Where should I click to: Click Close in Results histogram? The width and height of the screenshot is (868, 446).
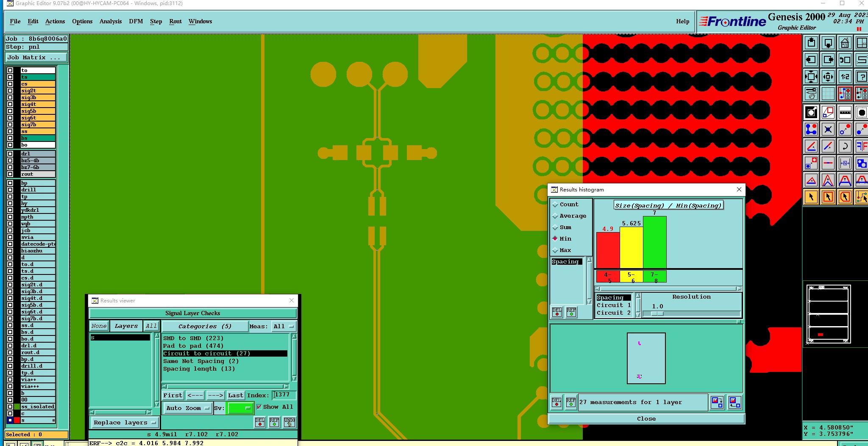tap(646, 419)
